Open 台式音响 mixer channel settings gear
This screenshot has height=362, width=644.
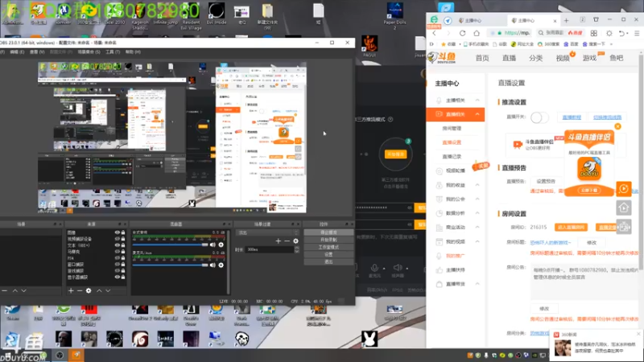tap(221, 245)
